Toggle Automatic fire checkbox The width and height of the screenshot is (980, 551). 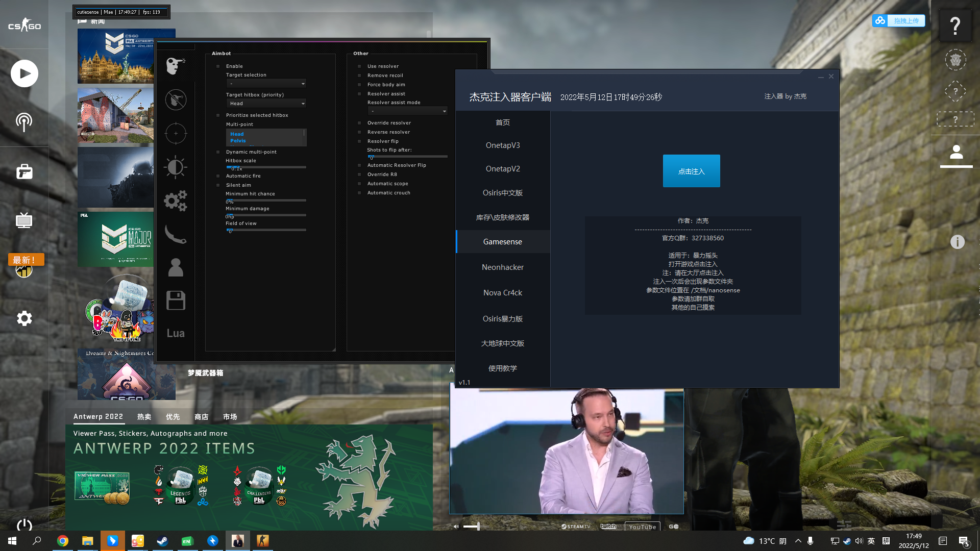218,176
